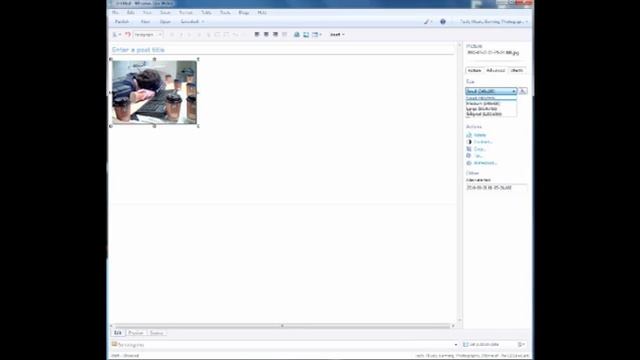Image resolution: width=640 pixels, height=360 pixels.
Task: Click the editor vertical scrollbar
Action: coord(460,182)
